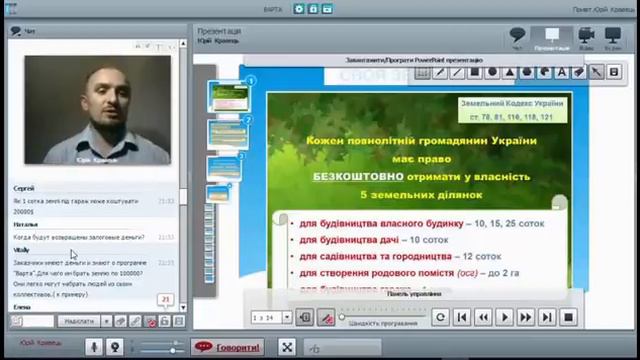Select the eraser tool
This screenshot has width=640, height=360.
click(x=579, y=72)
